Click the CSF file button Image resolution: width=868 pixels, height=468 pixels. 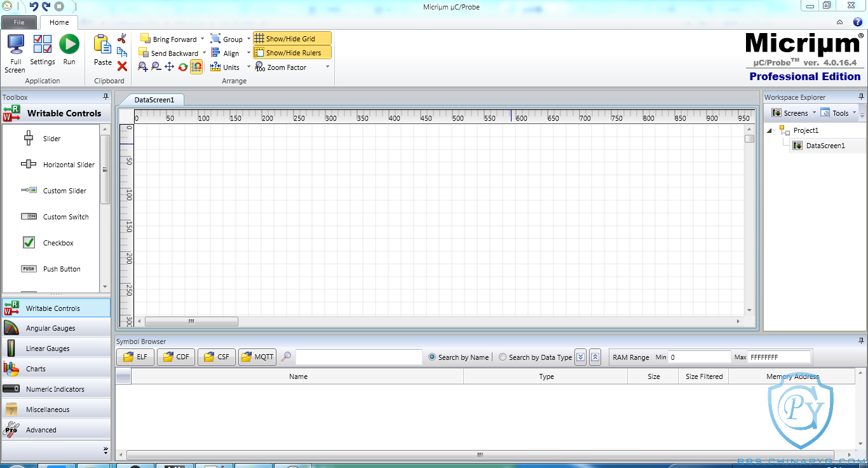click(217, 357)
